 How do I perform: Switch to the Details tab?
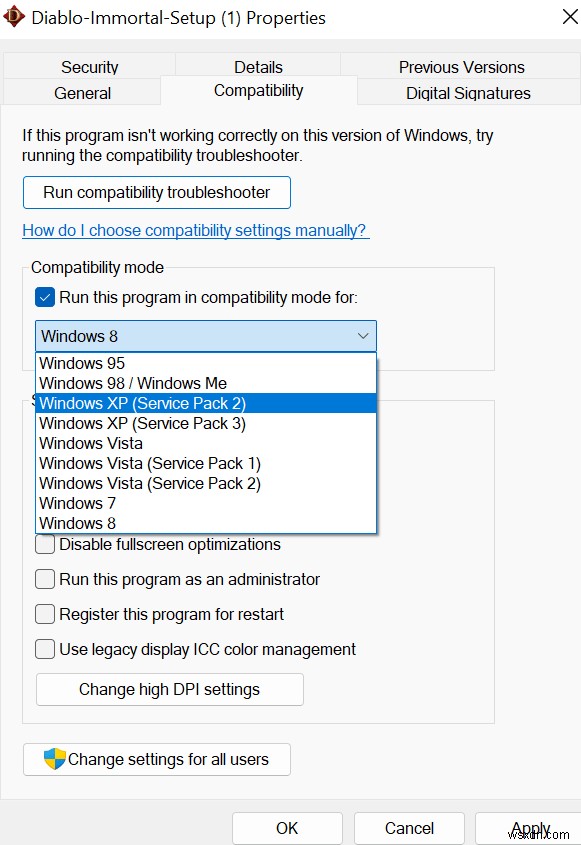(258, 67)
